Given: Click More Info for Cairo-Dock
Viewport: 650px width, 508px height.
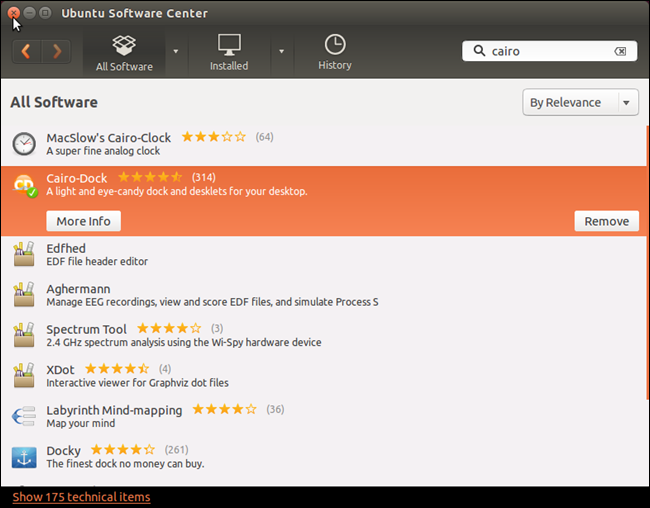Looking at the screenshot, I should click(83, 221).
